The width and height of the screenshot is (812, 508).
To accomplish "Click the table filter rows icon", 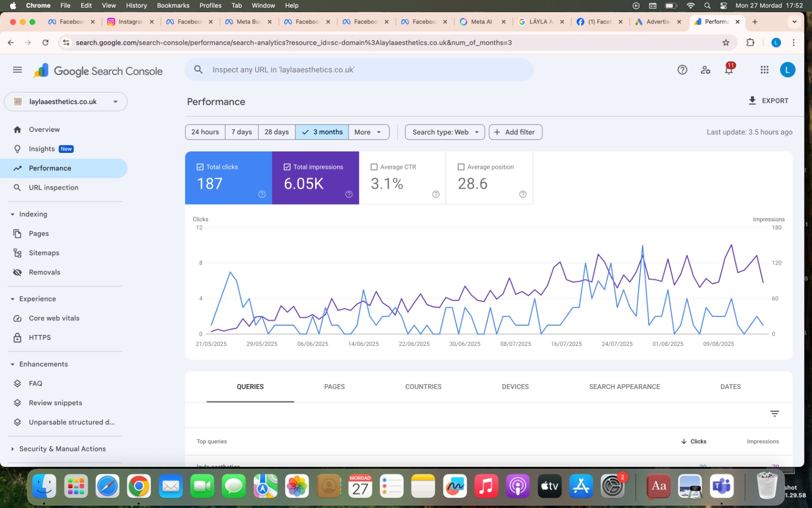I will 774,414.
